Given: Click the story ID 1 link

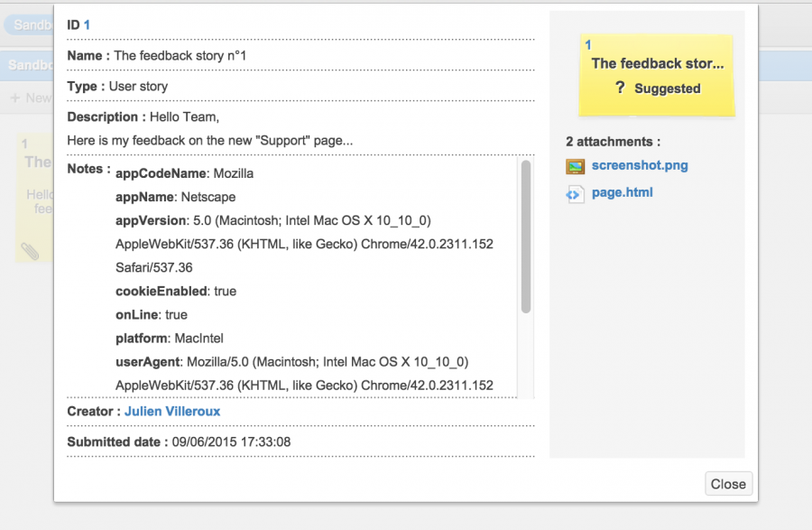Looking at the screenshot, I should click(x=87, y=25).
